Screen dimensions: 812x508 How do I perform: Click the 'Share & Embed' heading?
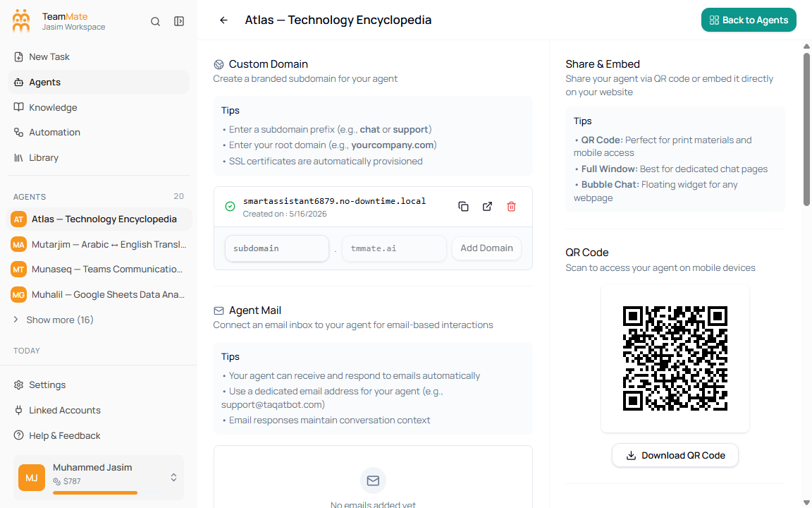(x=602, y=64)
